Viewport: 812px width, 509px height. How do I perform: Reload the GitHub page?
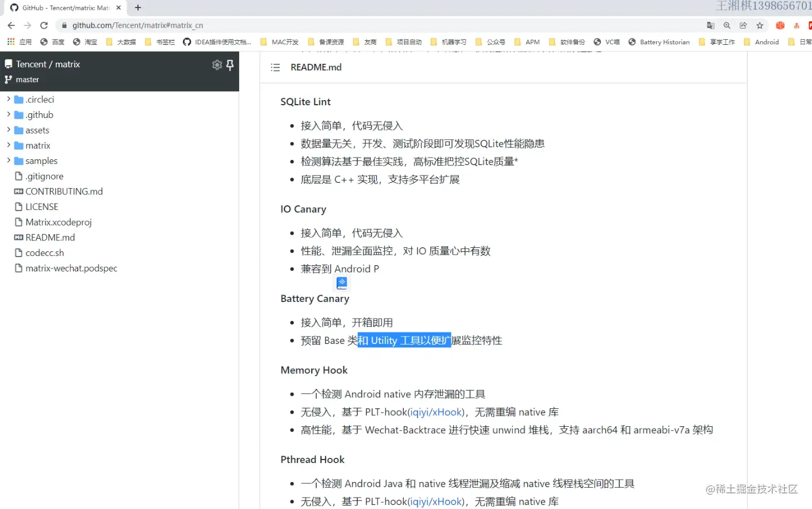[x=44, y=25]
